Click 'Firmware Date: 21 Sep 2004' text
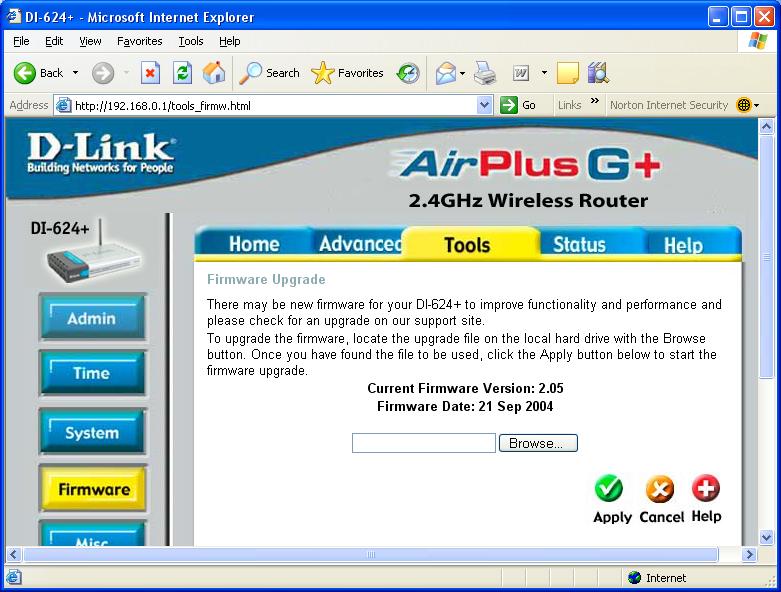 tap(465, 406)
